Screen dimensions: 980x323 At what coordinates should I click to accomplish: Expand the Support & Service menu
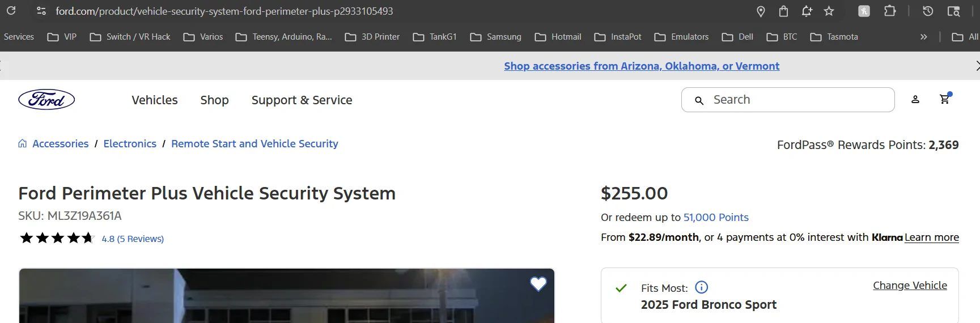coord(302,100)
